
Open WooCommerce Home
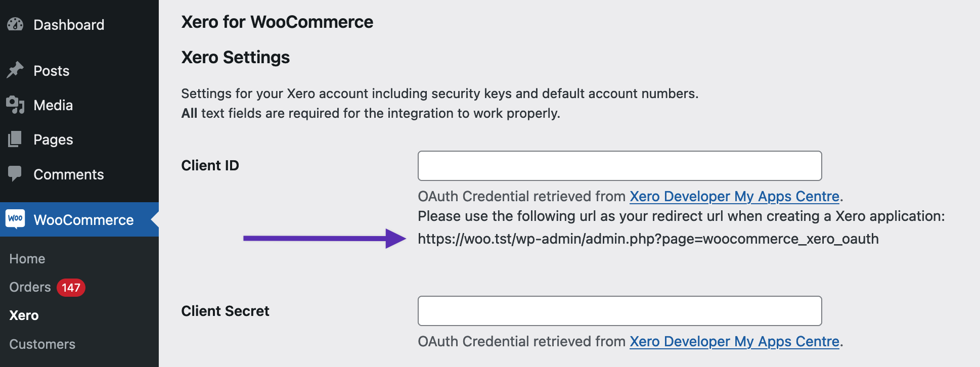(27, 258)
